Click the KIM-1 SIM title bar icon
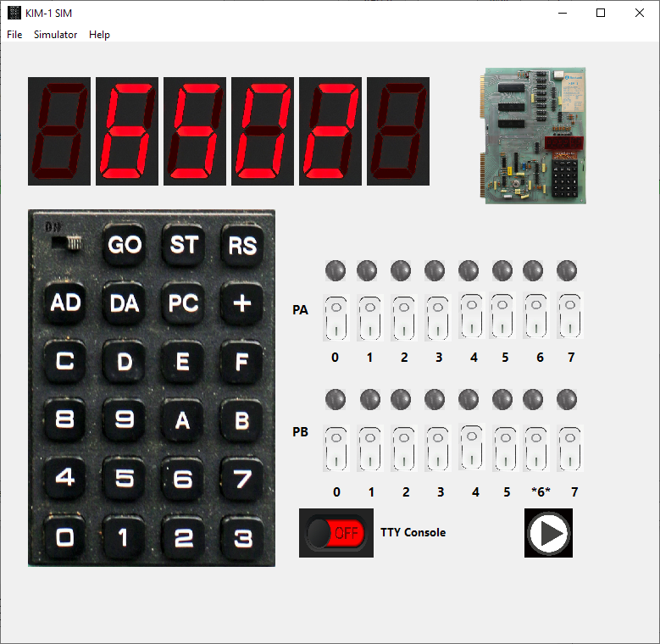Viewport: 660px width, 644px height. coord(14,13)
